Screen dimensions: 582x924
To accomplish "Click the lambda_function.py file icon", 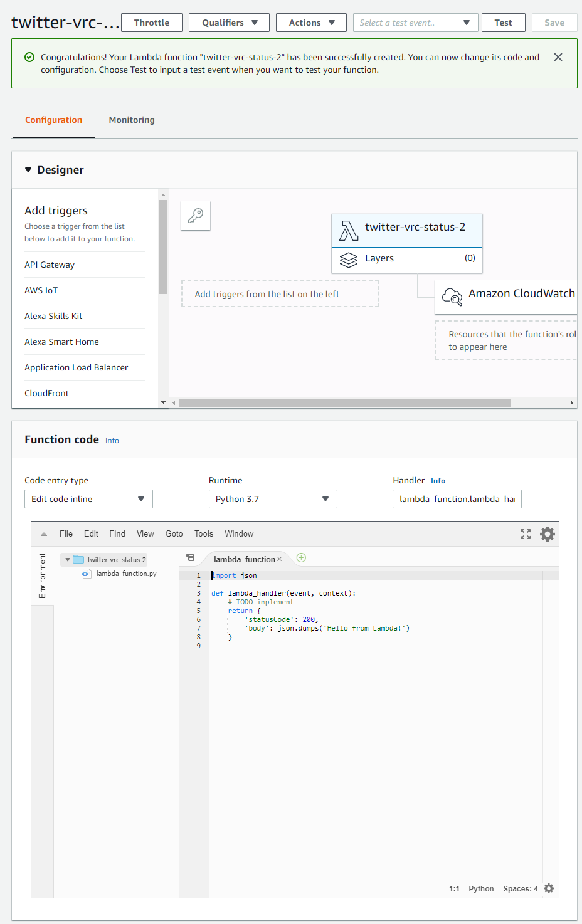I will (x=86, y=573).
